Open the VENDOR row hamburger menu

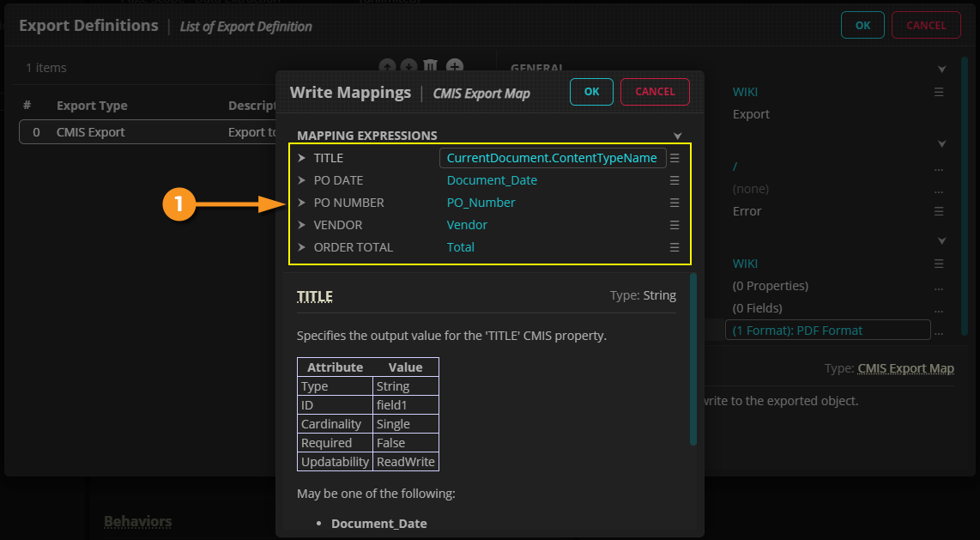[x=675, y=225]
